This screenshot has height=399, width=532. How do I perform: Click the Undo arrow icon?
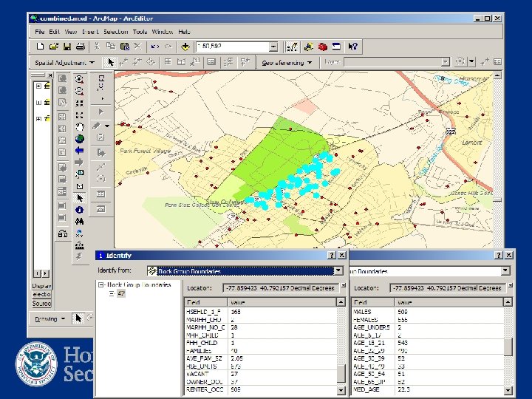154,47
